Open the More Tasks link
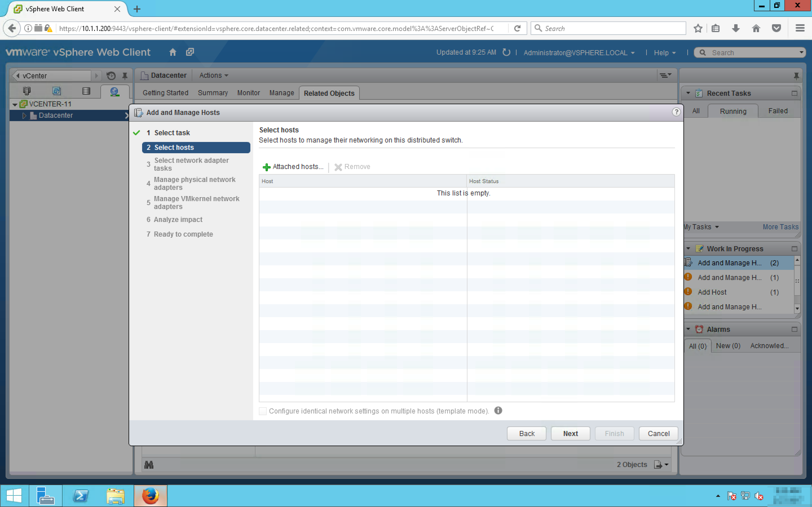 coord(780,227)
